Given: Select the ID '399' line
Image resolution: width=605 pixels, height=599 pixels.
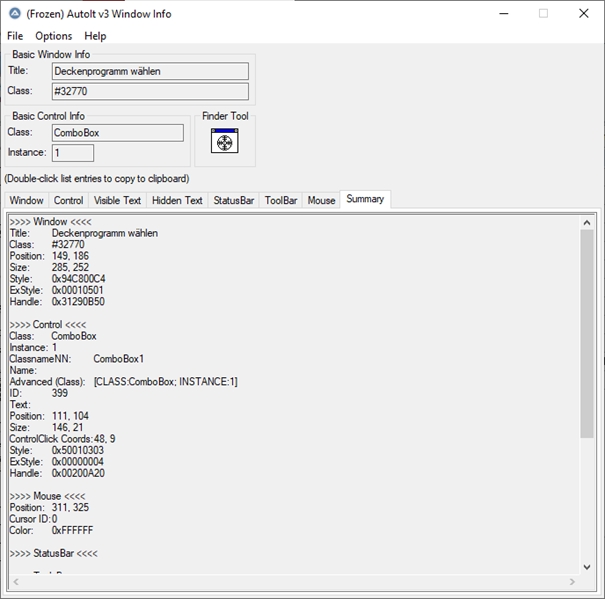Looking at the screenshot, I should click(x=39, y=393).
